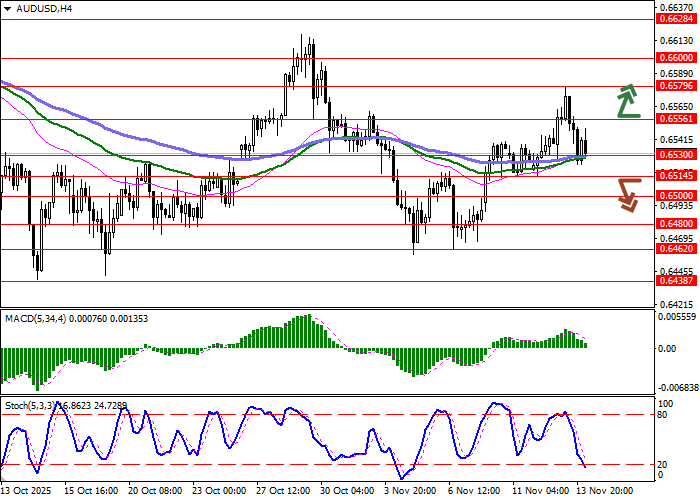700x500 pixels.
Task: Click the 0.64935 price scale value
Action: [677, 205]
